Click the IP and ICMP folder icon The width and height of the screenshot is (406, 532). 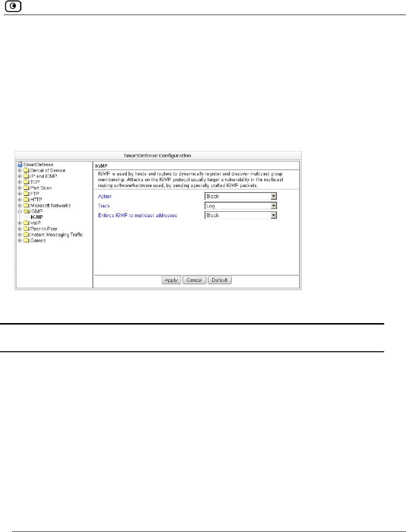tap(26, 176)
